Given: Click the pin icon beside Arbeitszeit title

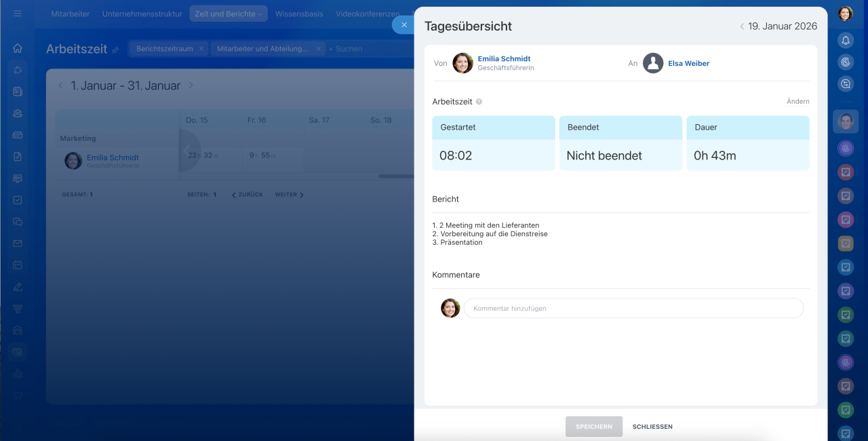Looking at the screenshot, I should [x=115, y=50].
